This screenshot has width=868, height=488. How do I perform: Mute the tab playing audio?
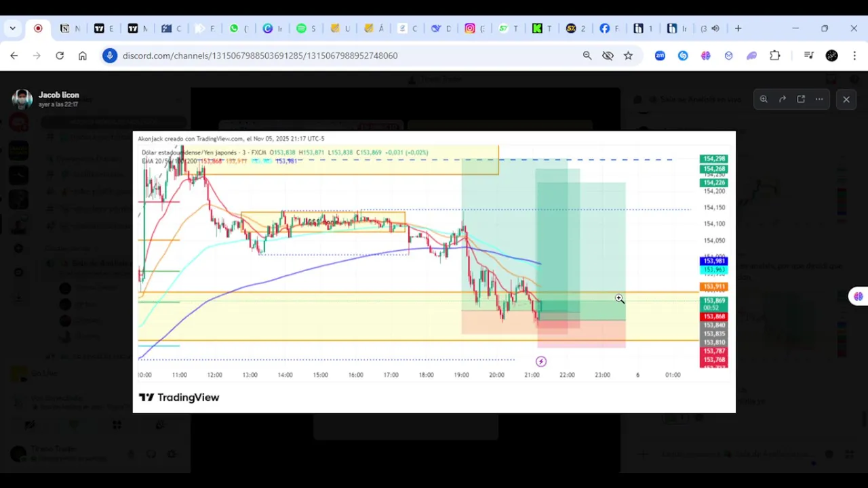715,28
